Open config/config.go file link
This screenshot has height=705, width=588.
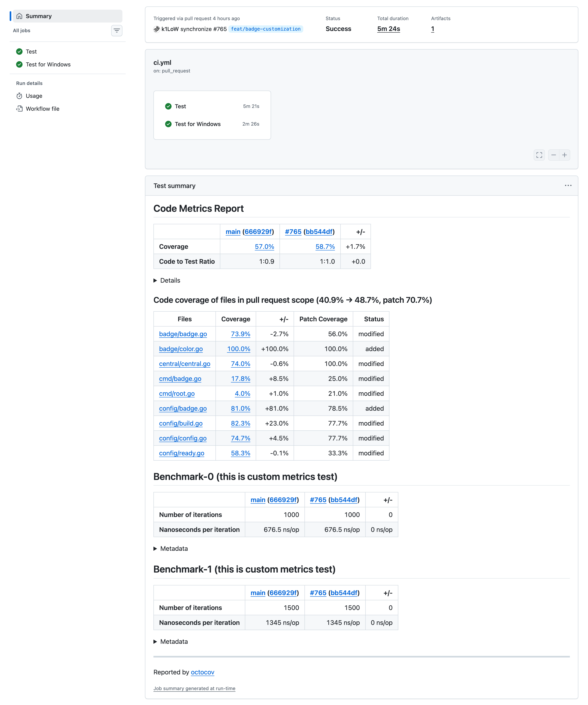183,438
